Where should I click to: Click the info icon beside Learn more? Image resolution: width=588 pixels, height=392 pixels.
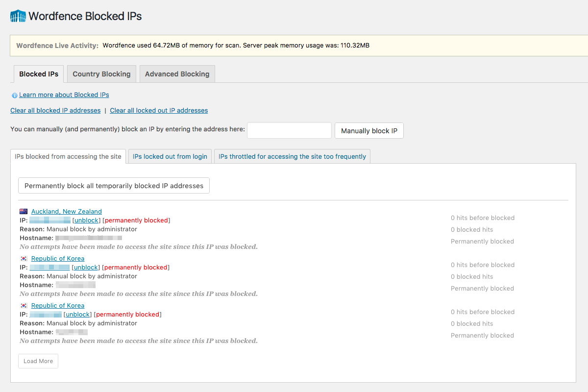pyautogui.click(x=14, y=95)
